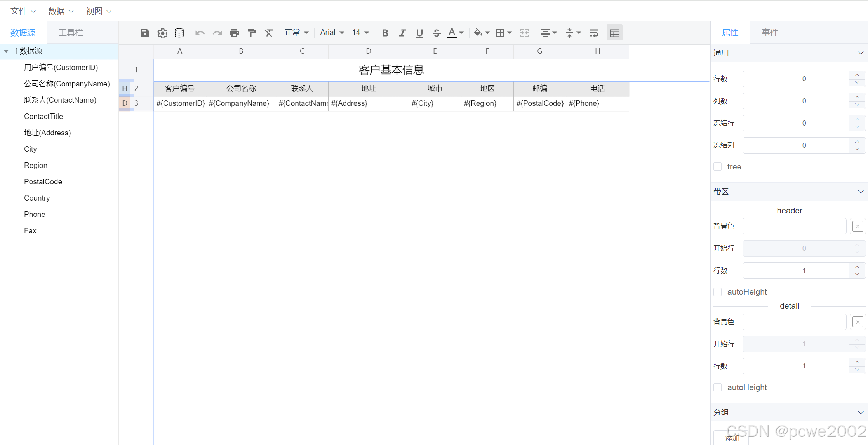Screen dimensions: 868x445
Task: Click the 添加 button under 分组
Action: [732, 438]
